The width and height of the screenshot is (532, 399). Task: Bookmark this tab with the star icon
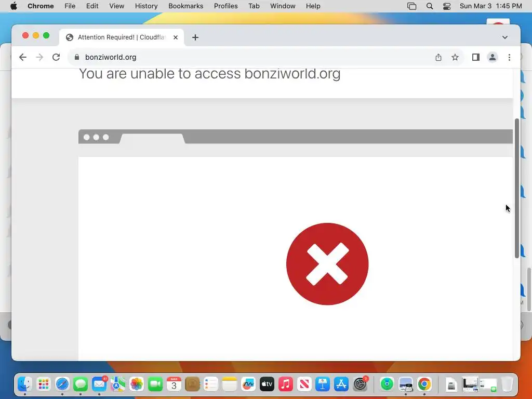[x=455, y=57]
